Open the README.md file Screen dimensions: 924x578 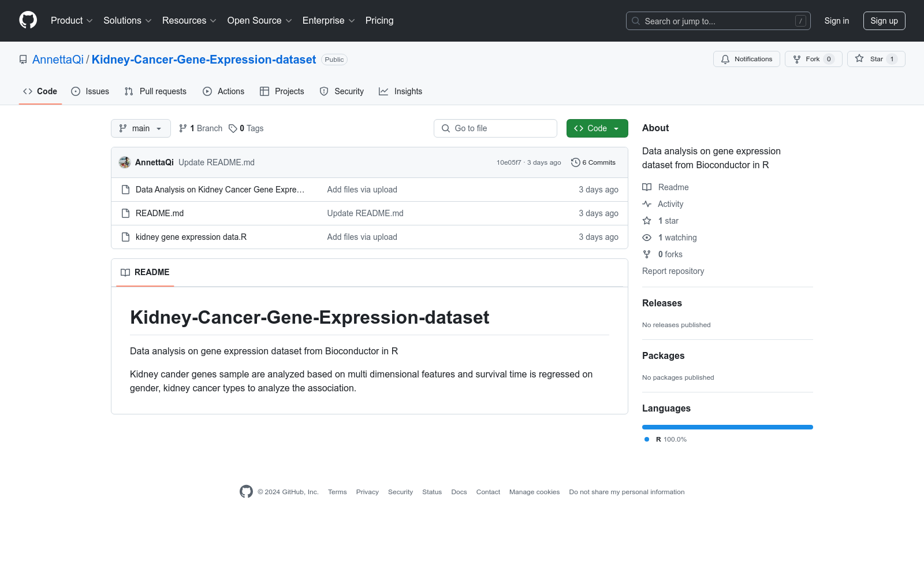(159, 213)
